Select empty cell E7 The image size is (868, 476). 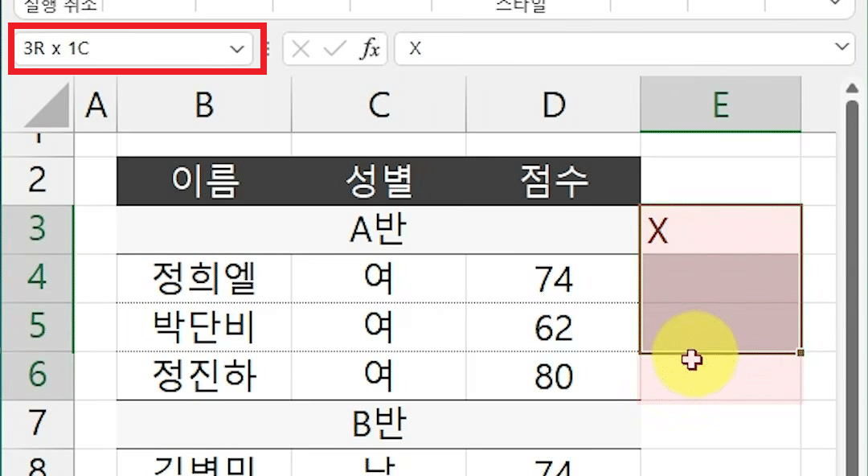pyautogui.click(x=721, y=424)
